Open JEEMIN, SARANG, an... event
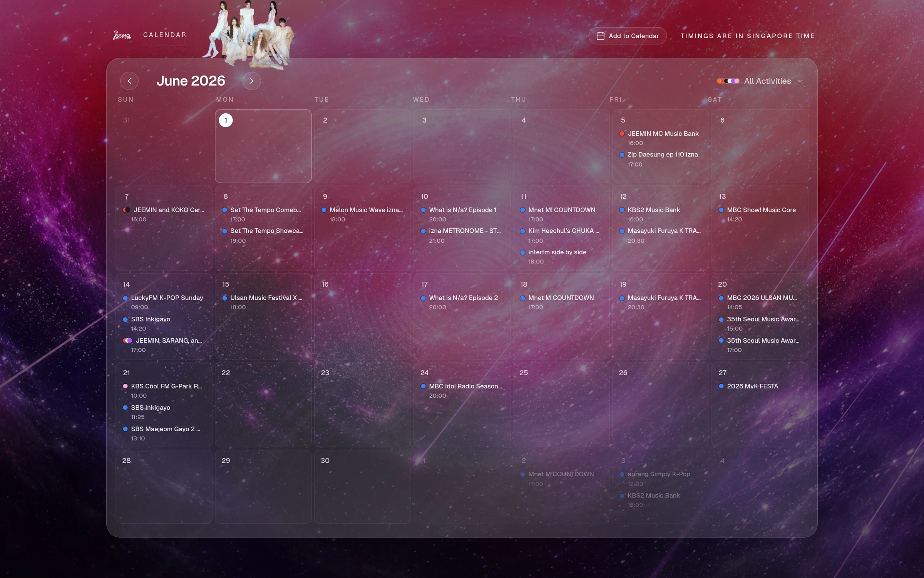 (164, 345)
